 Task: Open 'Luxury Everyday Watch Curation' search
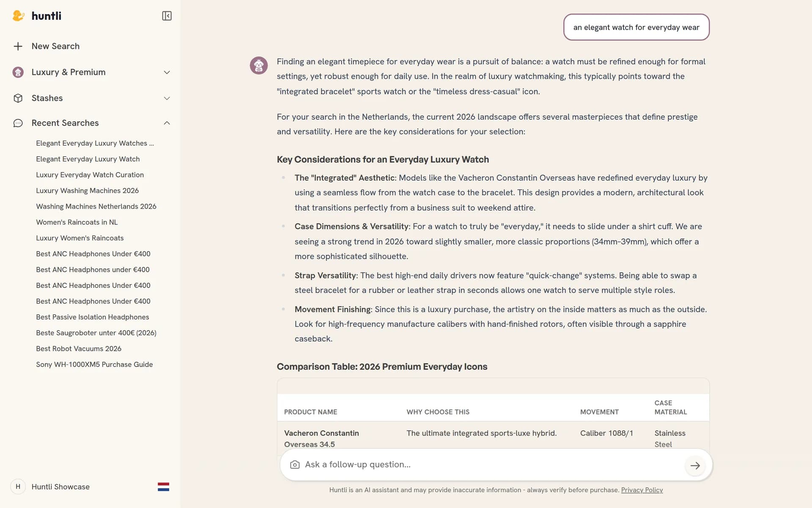[x=90, y=175]
